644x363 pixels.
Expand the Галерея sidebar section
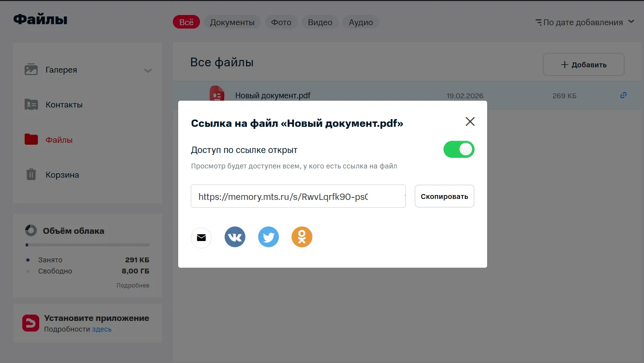click(x=148, y=70)
